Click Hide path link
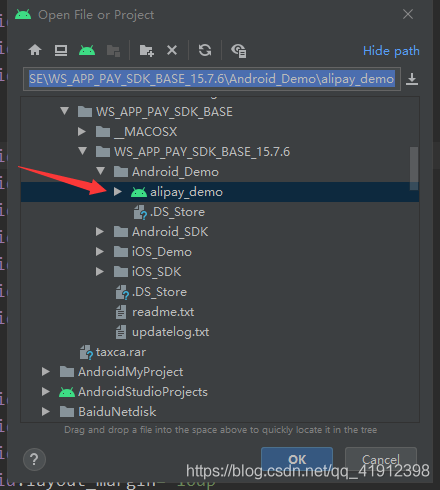This screenshot has height=490, width=440. coord(391,51)
